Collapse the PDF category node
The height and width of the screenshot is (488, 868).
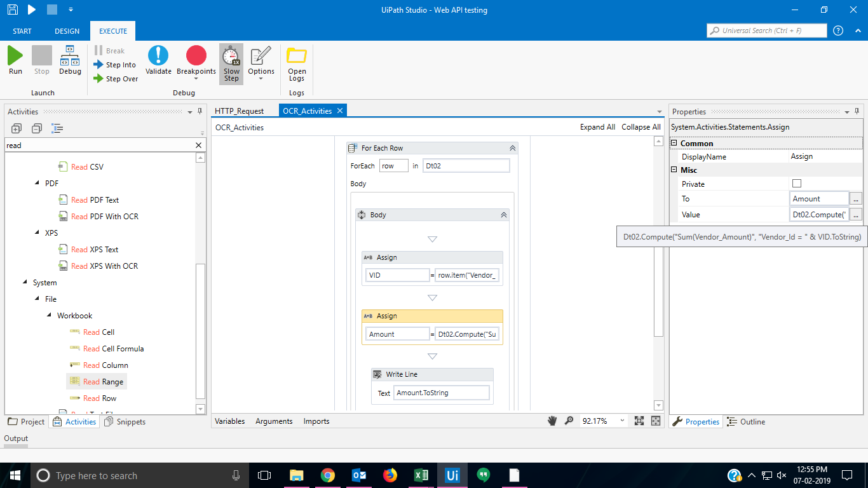tap(36, 184)
